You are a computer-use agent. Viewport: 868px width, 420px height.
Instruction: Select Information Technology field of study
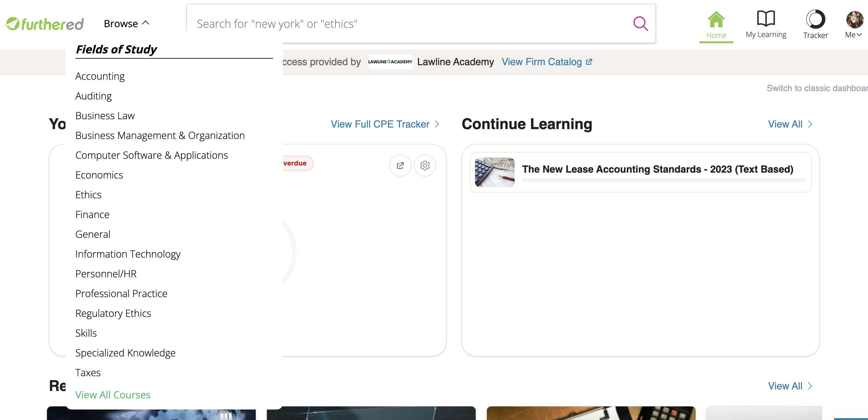(128, 254)
